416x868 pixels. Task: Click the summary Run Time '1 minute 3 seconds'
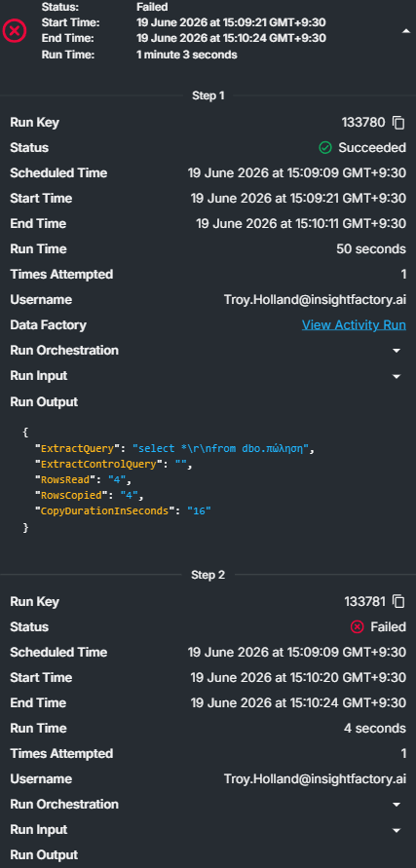pos(187,55)
